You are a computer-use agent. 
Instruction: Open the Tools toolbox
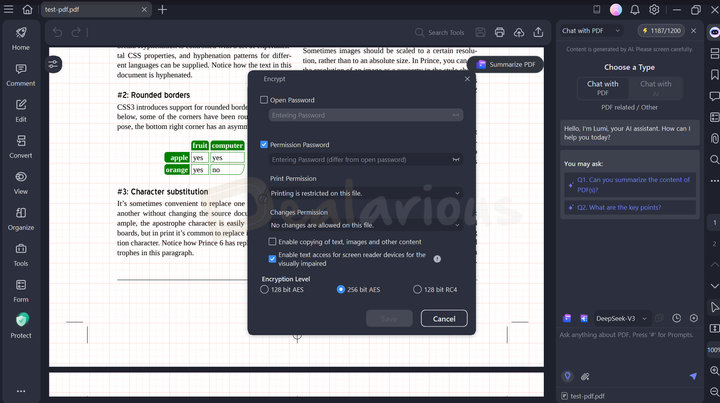21,255
